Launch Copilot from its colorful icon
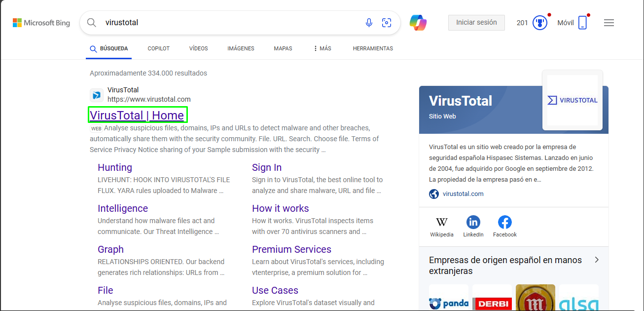644x311 pixels. [x=418, y=22]
